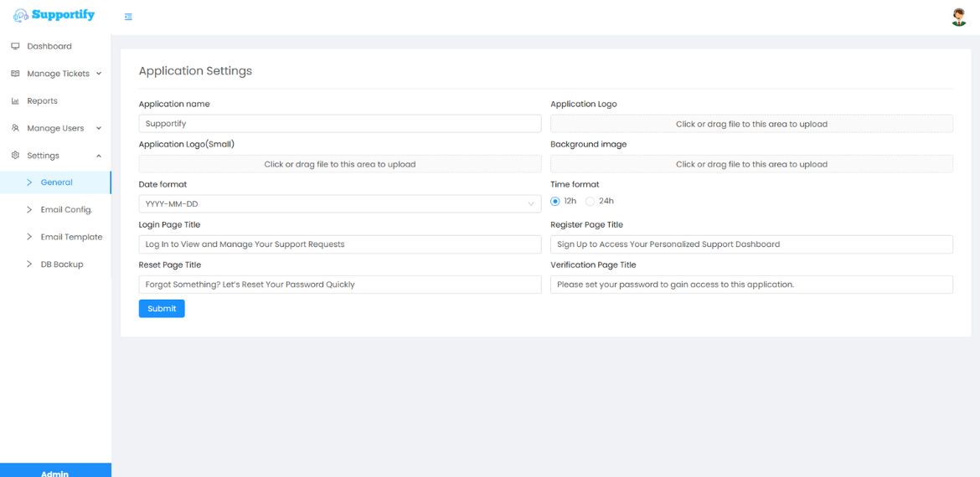Click the Manage Tickets icon
Screen dimensions: 980x477
pyautogui.click(x=15, y=74)
